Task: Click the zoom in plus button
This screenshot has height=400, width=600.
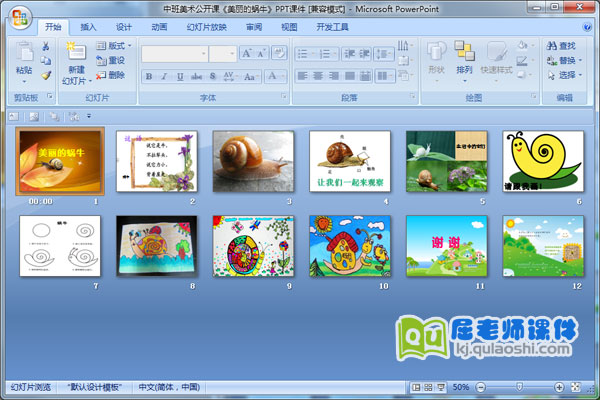Action: tap(559, 387)
